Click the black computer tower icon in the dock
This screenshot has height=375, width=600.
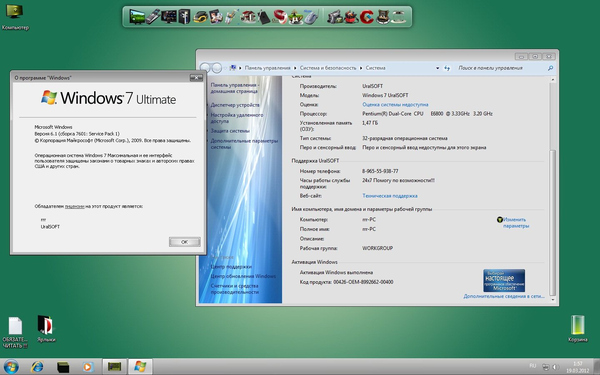coord(184,17)
